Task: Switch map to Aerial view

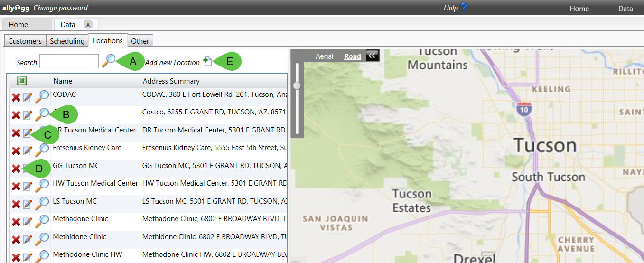Action: coord(325,56)
